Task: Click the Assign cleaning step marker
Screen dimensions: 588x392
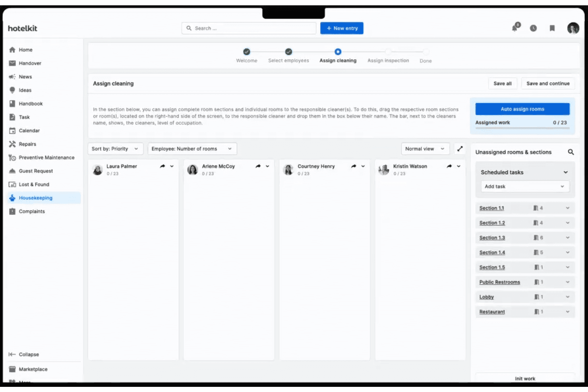Action: (x=338, y=52)
